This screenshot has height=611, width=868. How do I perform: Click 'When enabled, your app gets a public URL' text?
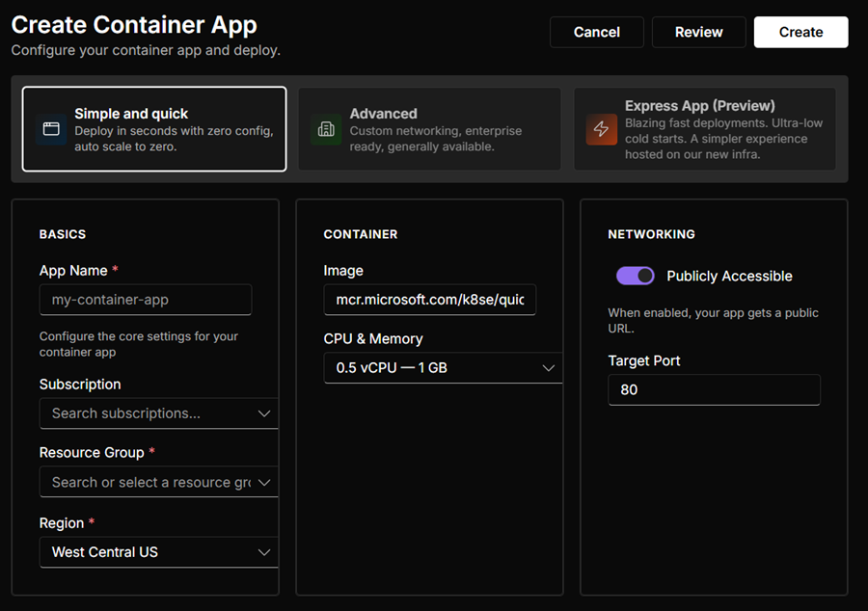point(713,320)
